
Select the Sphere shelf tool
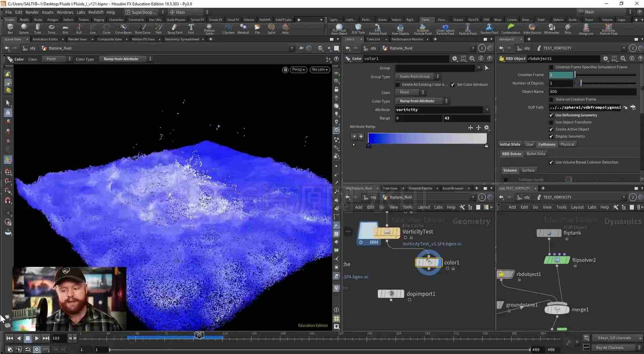pyautogui.click(x=24, y=29)
